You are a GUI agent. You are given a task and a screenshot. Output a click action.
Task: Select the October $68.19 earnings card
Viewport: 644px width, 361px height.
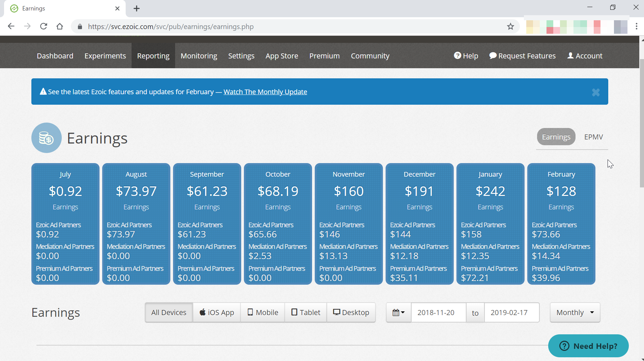click(278, 224)
